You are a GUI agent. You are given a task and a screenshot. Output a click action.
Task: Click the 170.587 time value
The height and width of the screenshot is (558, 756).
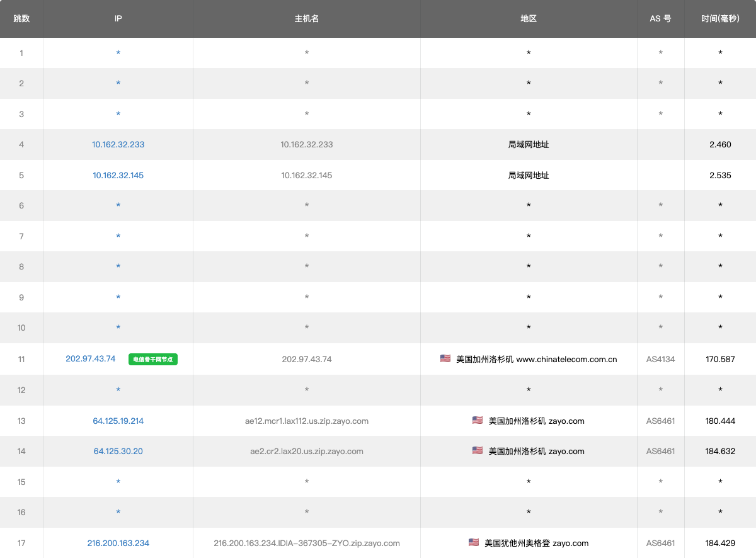720,359
